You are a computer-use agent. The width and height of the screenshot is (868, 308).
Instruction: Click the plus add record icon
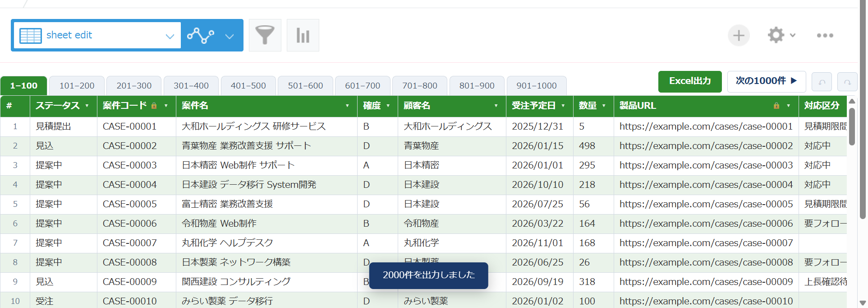click(x=739, y=35)
